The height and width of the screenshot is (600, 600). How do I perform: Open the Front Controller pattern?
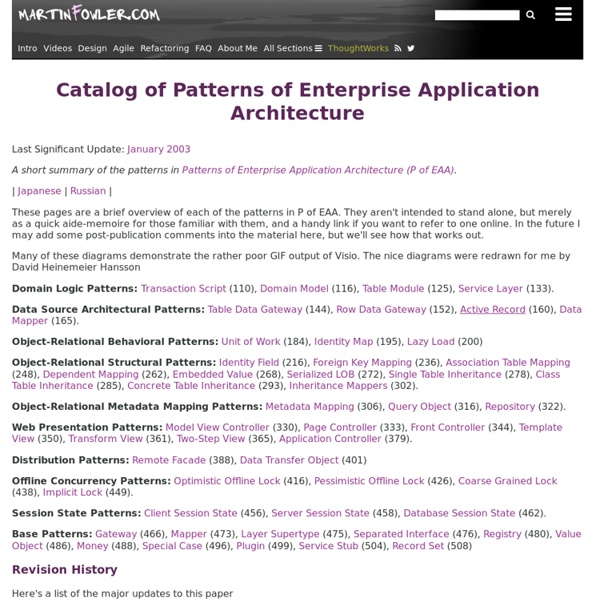click(x=448, y=427)
